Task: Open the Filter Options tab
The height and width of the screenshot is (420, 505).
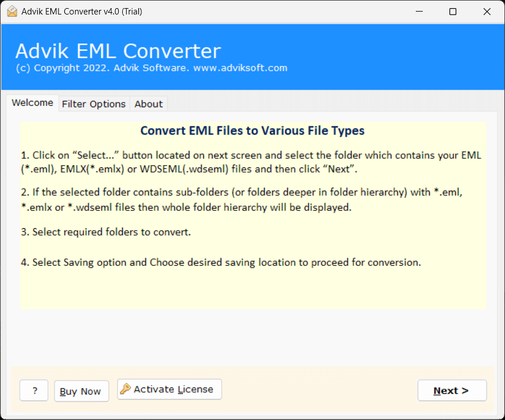Action: tap(94, 104)
